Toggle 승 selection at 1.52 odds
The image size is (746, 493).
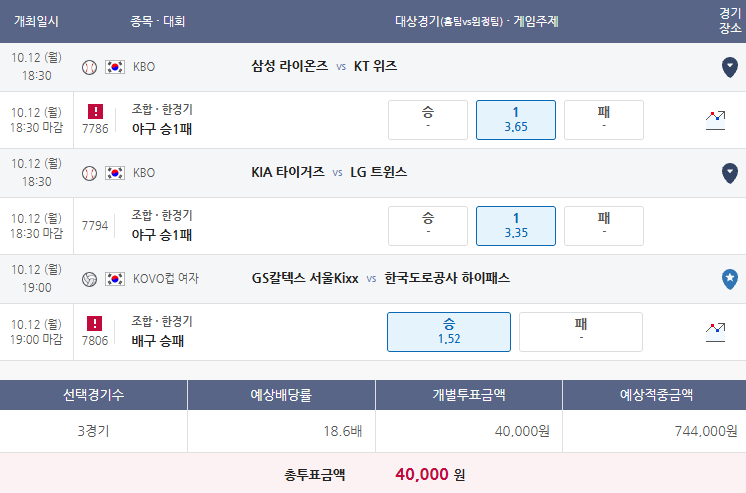449,332
